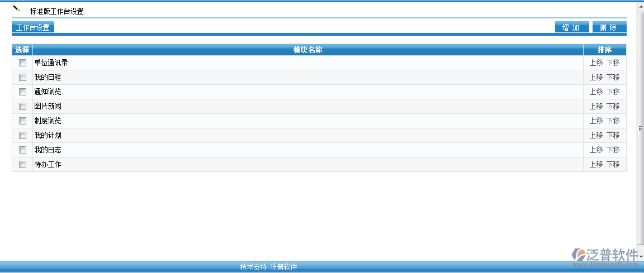Viewport: 644px width, 273px height.
Task: Tick the checkbox for 单位通讯录
Action: [22, 63]
